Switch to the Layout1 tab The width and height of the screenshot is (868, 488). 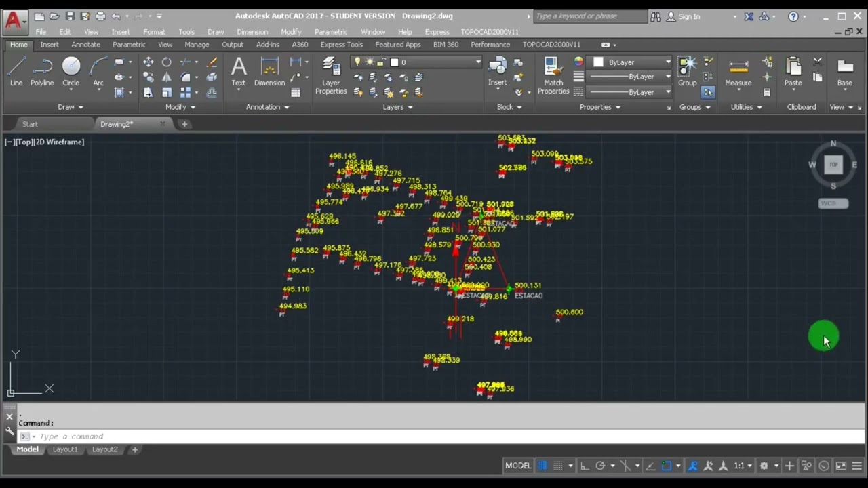(x=65, y=449)
